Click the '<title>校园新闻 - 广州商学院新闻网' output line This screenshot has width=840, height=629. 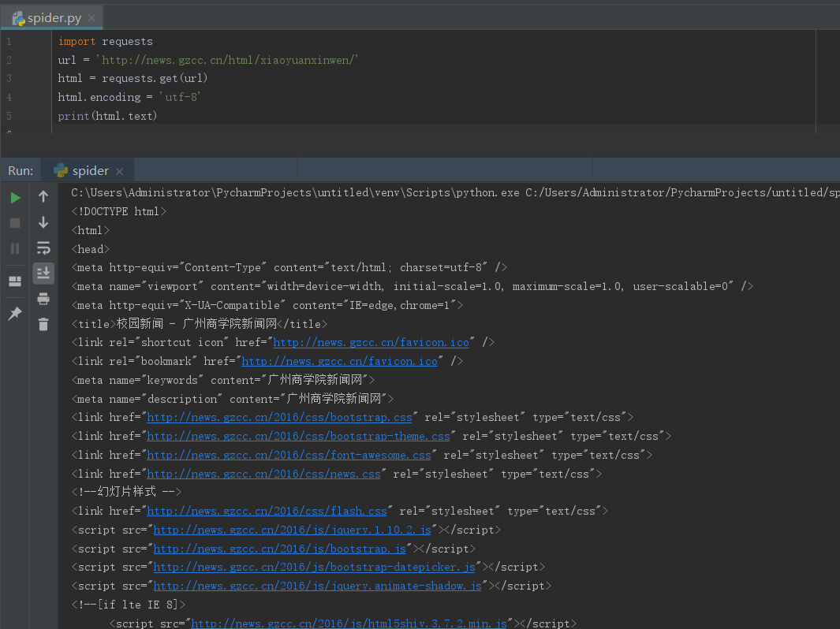coord(200,324)
